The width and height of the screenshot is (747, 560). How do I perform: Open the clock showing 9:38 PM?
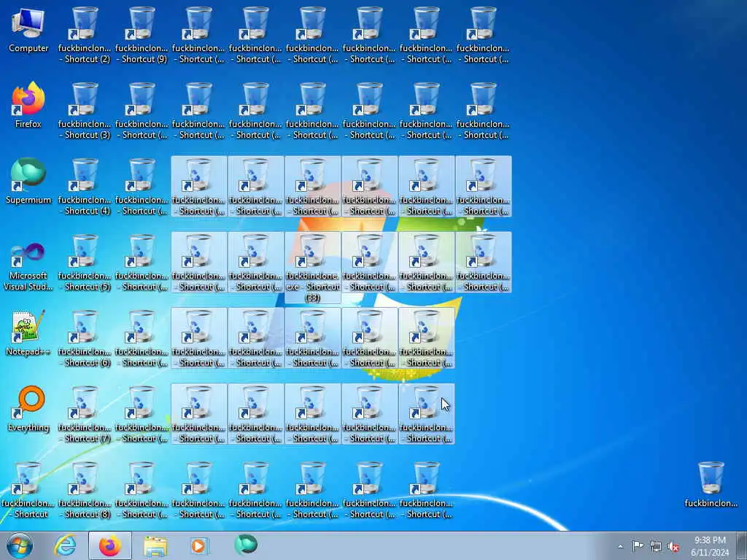[710, 546]
